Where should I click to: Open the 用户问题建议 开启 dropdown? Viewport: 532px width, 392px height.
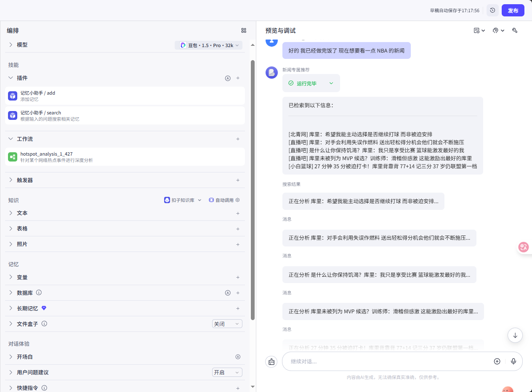tap(227, 372)
